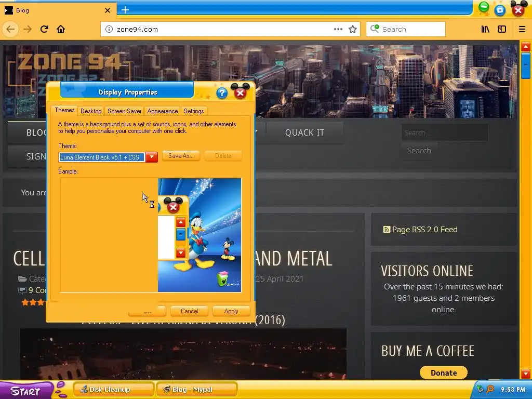Switch to Blog - Mypal taskbar item
Screen dimensions: 532x399
point(197,390)
